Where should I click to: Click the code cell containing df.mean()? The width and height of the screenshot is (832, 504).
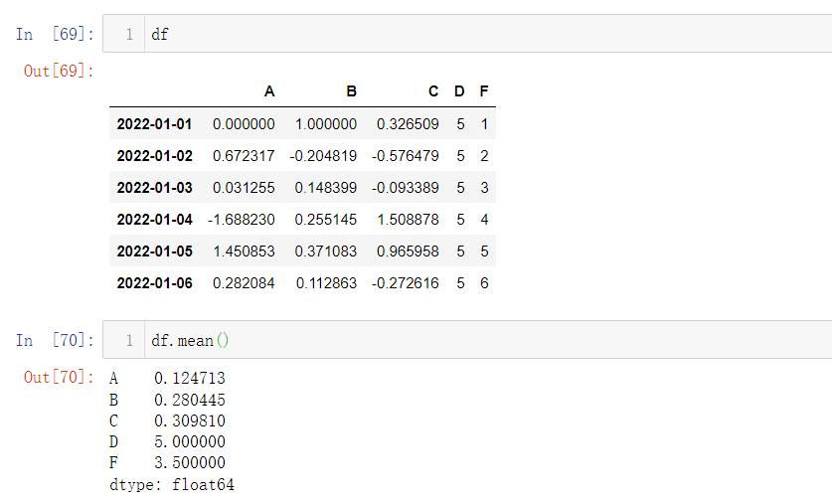(x=467, y=340)
